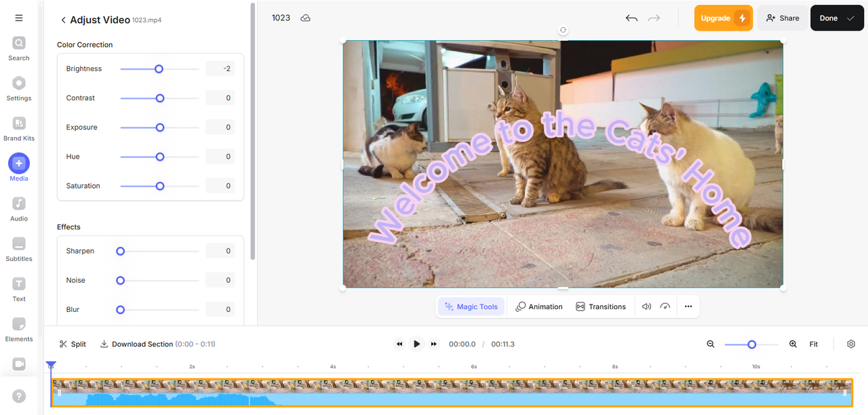Click the Done button
This screenshot has height=415, width=868.
coord(837,18)
